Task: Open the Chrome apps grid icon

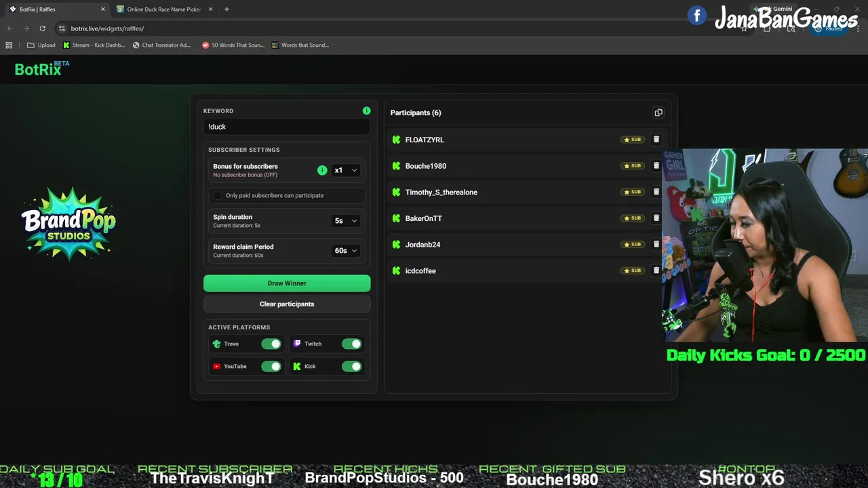Action: [9, 45]
